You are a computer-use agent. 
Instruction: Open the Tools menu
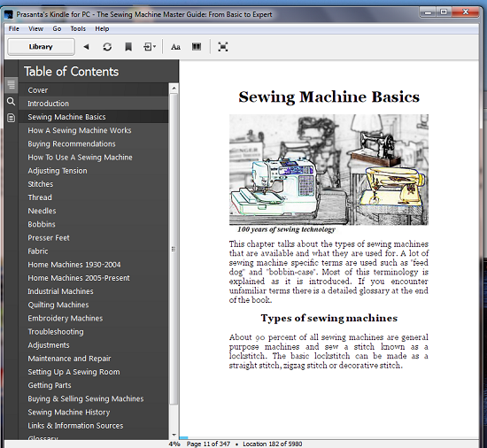pos(78,29)
